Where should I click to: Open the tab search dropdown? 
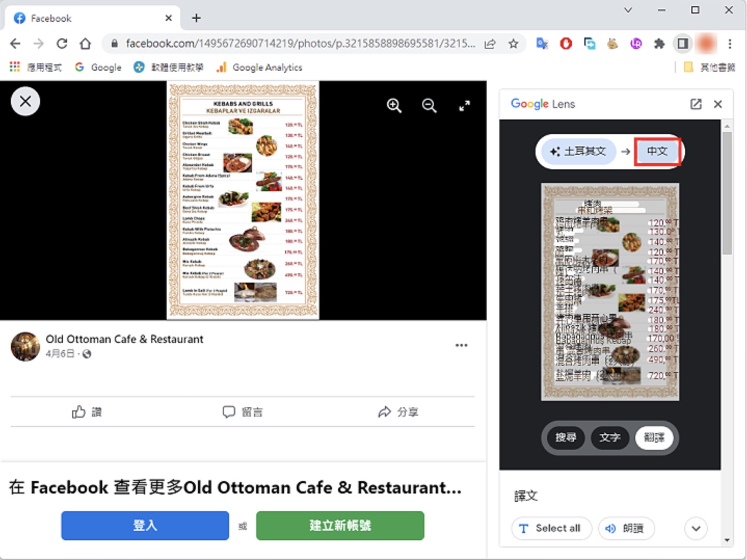tap(628, 10)
